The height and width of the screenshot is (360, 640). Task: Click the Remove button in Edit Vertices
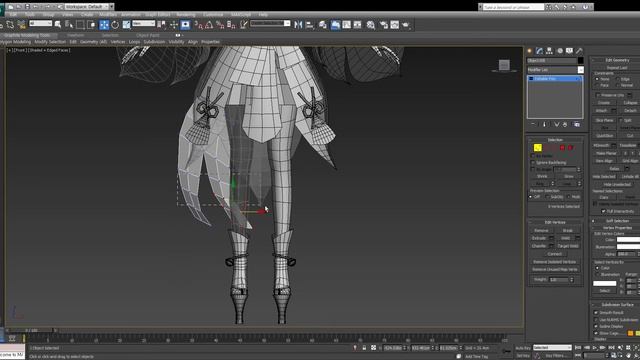coord(541,231)
